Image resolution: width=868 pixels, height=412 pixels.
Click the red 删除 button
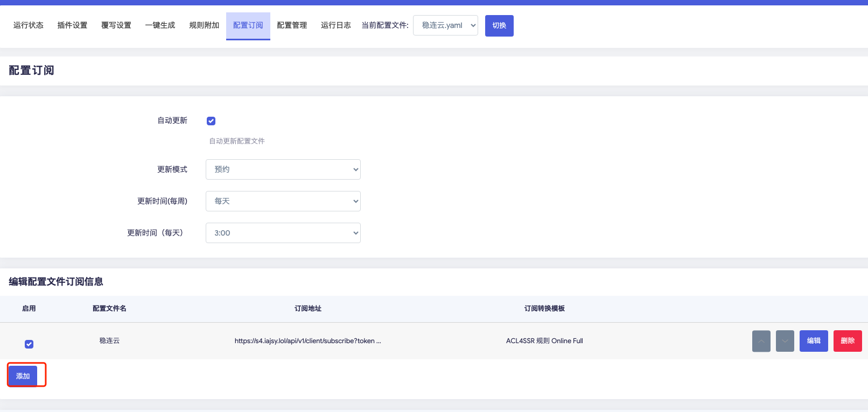pos(847,341)
